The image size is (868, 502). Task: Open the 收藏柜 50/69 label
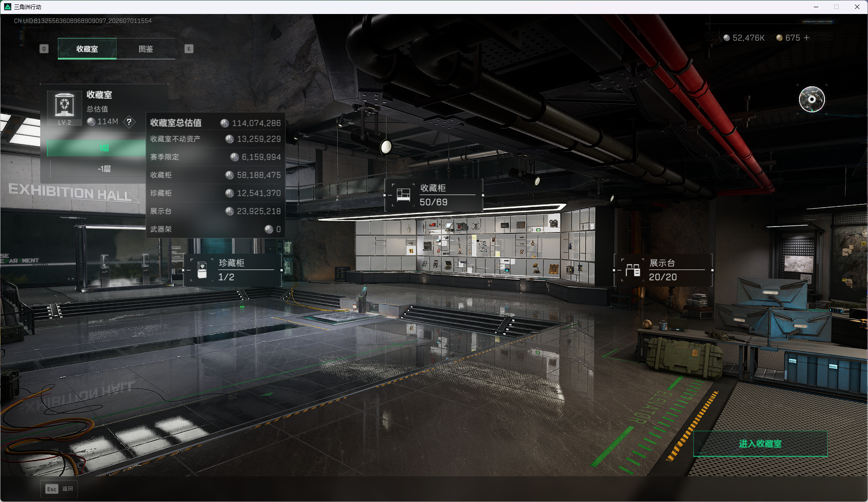click(x=434, y=195)
